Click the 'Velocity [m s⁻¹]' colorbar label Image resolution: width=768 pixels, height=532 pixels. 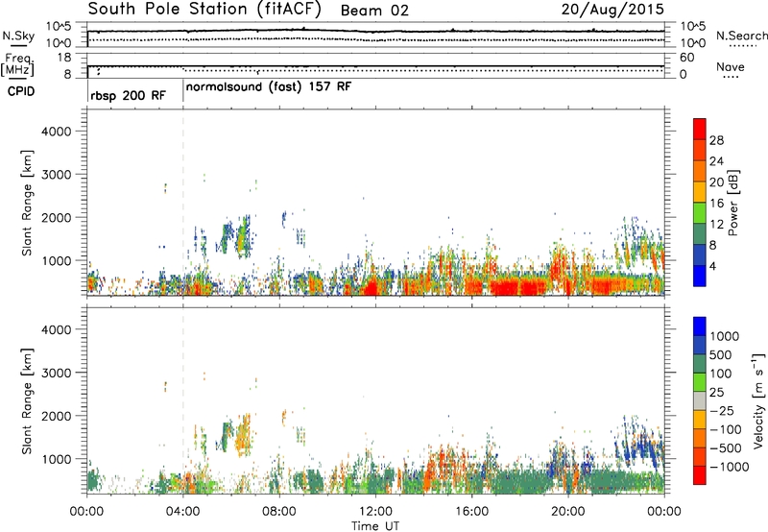pos(758,399)
